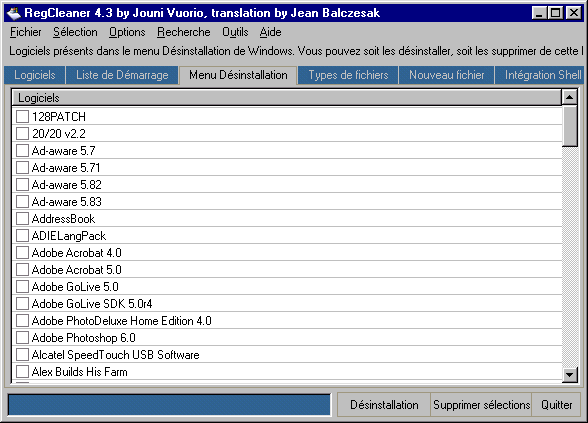The width and height of the screenshot is (588, 423).
Task: Click the vertical scrollbar thumb
Action: click(569, 126)
